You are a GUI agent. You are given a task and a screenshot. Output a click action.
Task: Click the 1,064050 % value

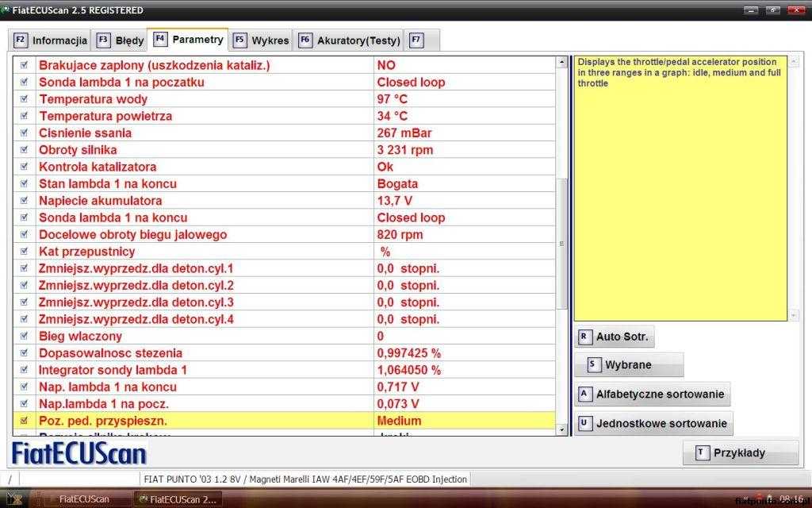409,370
